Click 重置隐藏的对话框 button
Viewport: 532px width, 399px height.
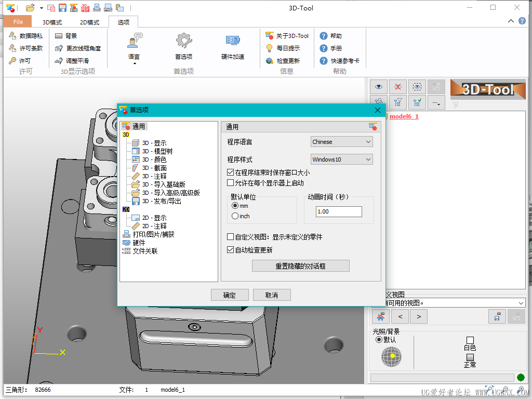(301, 266)
